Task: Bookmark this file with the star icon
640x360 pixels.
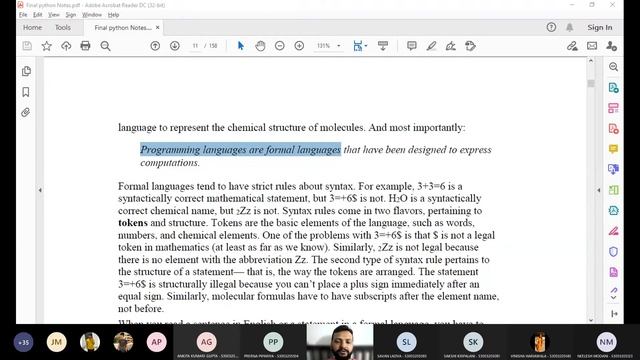Action: coord(47,46)
